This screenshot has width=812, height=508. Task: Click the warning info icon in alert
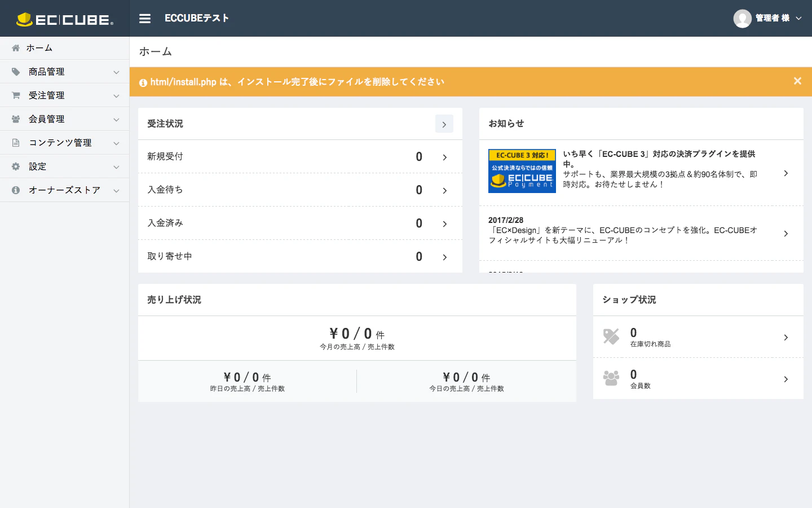tap(143, 82)
